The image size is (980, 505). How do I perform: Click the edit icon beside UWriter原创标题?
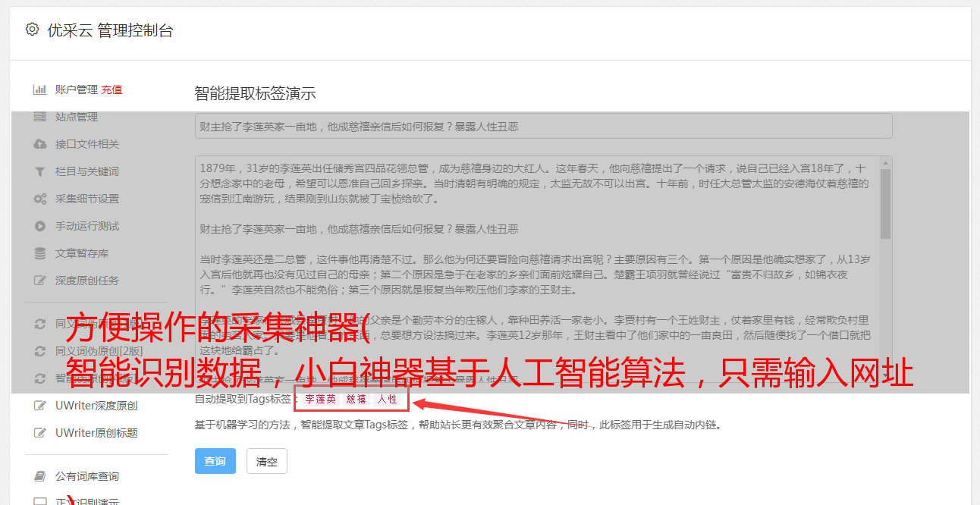point(39,433)
